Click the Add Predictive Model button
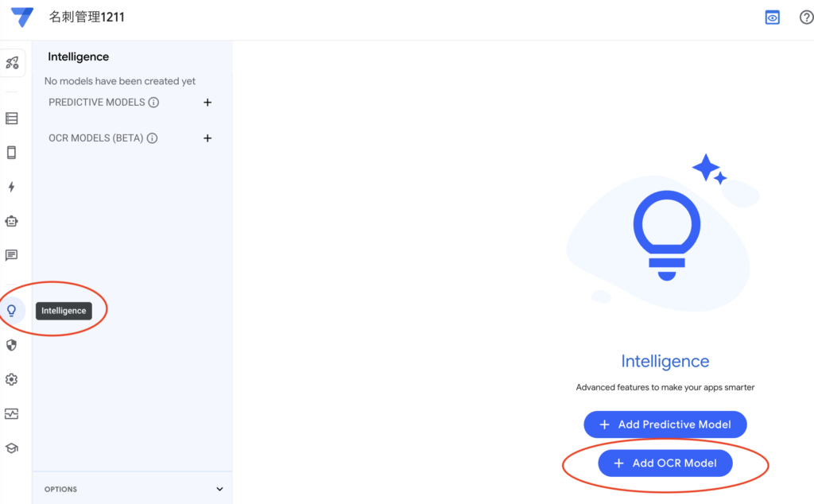 tap(665, 425)
